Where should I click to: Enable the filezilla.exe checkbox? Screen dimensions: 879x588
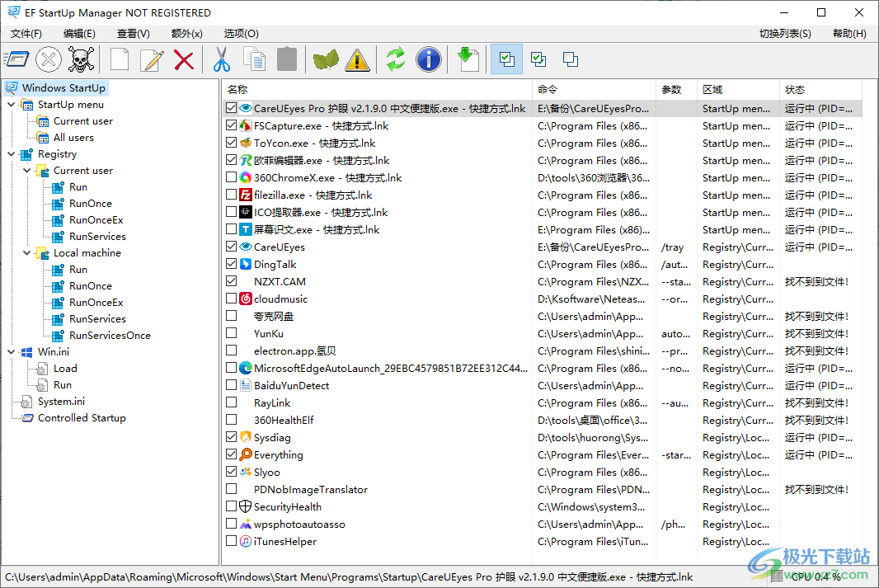(x=231, y=195)
